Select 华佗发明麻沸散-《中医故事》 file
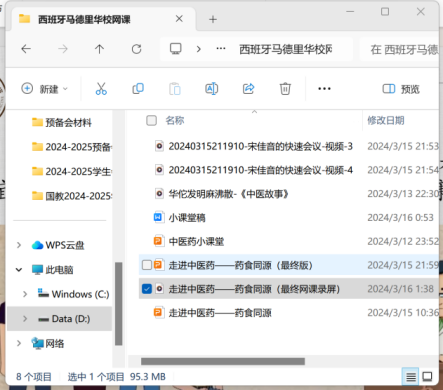Image resolution: width=443 pixels, height=390 pixels. (x=228, y=194)
